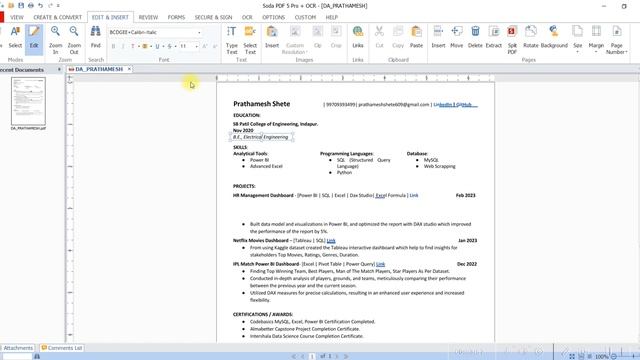Select the Type Text tool
The height and width of the screenshot is (360, 640).
[231, 40]
